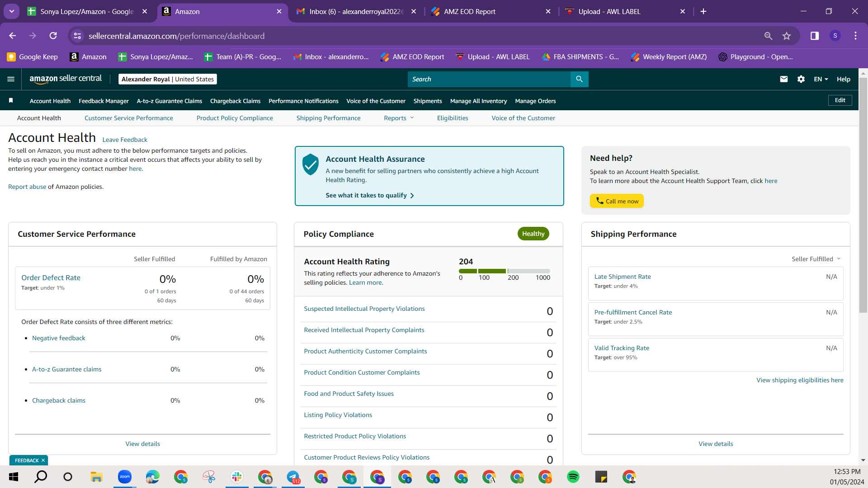Switch to the AMZ EOD Report tab
The height and width of the screenshot is (488, 868).
click(x=491, y=11)
